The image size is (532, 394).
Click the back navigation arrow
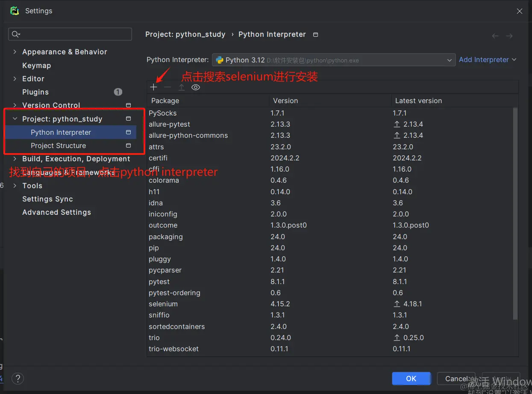tap(495, 36)
